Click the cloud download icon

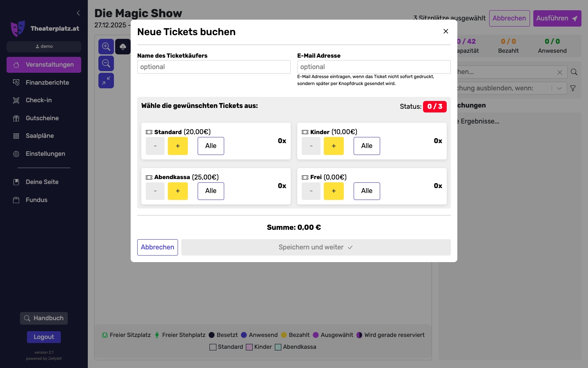[123, 47]
